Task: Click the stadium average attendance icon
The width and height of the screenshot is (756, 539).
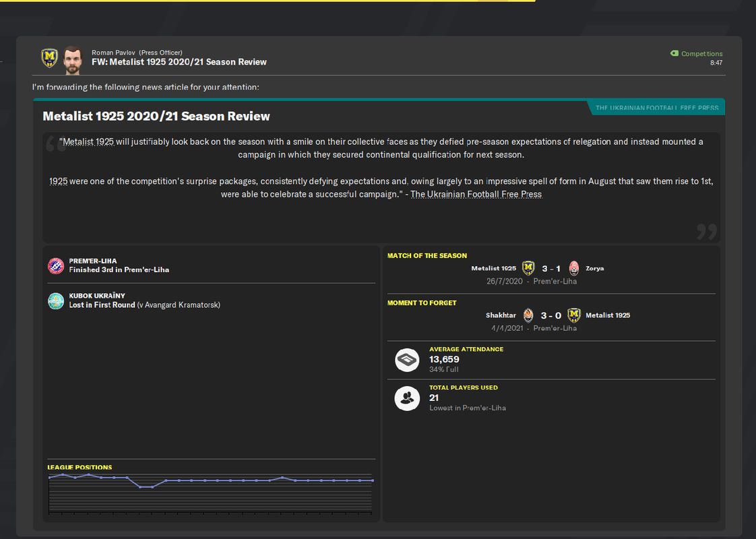Action: (407, 360)
